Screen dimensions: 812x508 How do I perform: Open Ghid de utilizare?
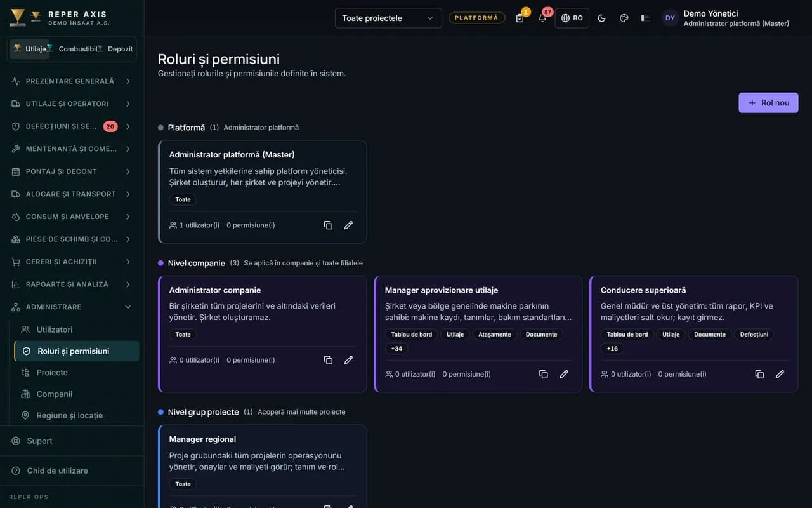[x=72, y=471]
